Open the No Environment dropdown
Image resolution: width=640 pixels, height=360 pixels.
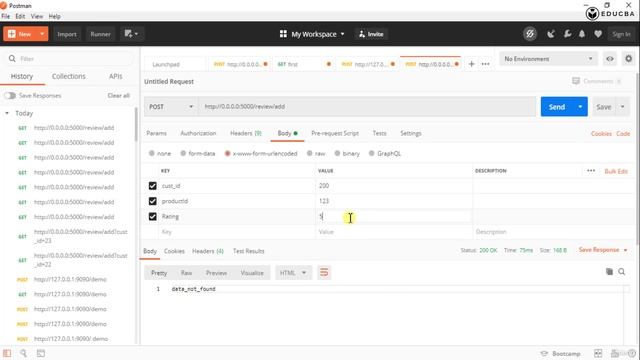coord(548,59)
